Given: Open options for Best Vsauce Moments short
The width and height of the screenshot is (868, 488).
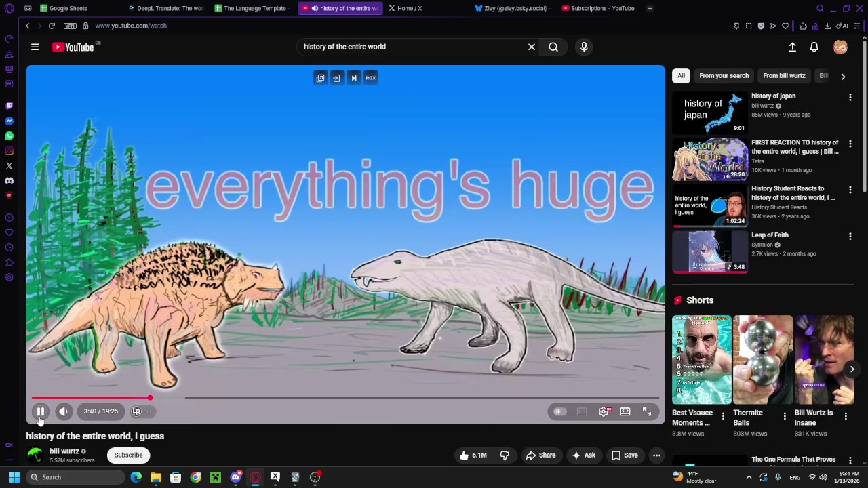Looking at the screenshot, I should (x=723, y=416).
